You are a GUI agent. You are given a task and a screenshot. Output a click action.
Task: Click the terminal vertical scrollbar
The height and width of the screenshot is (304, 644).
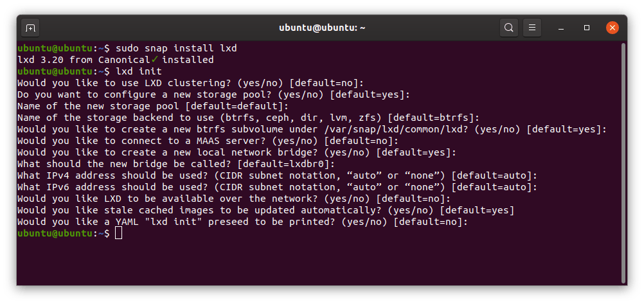click(623, 161)
